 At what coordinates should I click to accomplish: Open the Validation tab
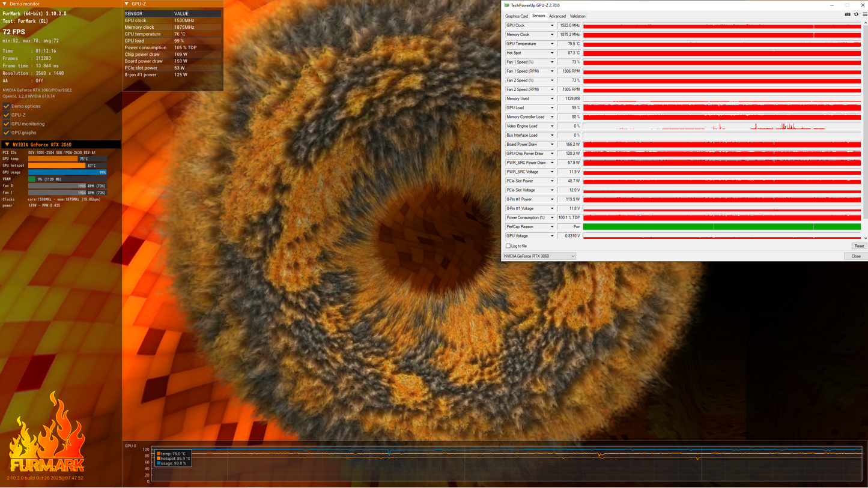tap(577, 16)
